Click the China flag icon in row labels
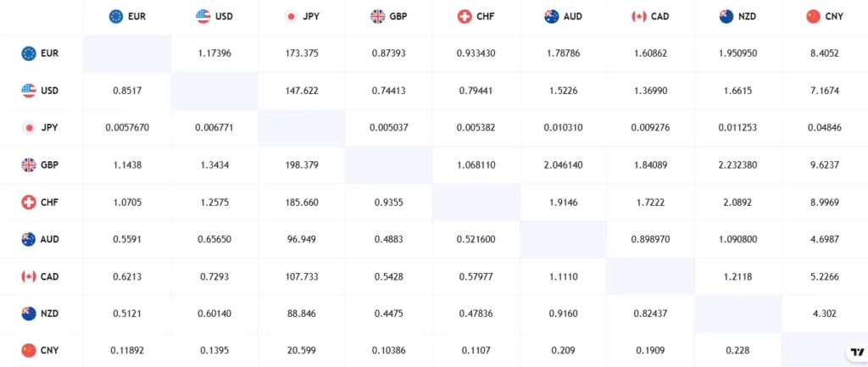 tap(29, 350)
